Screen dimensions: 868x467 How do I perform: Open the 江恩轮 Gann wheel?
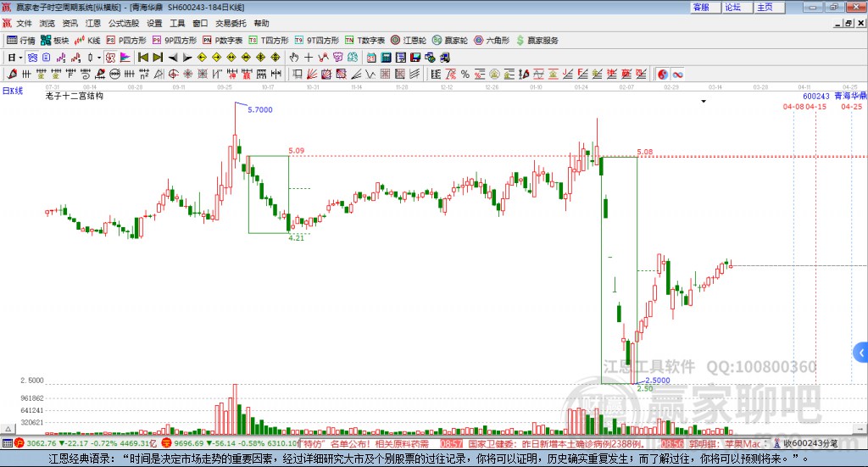(x=408, y=41)
